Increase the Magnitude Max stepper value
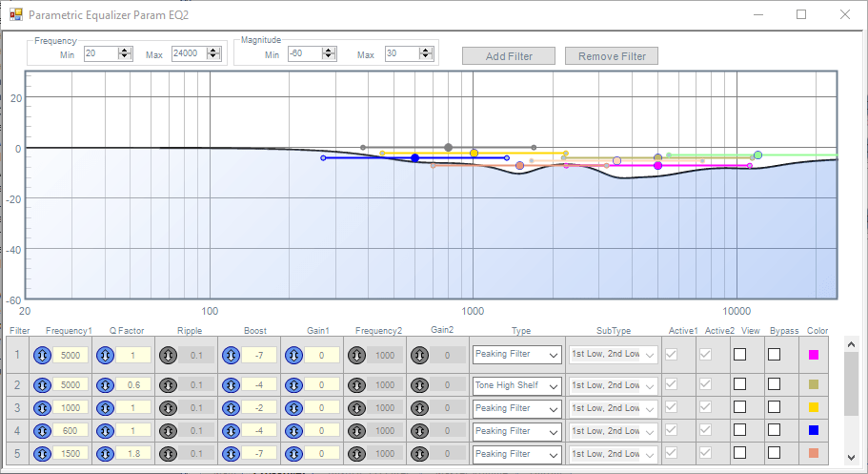 coord(426,51)
